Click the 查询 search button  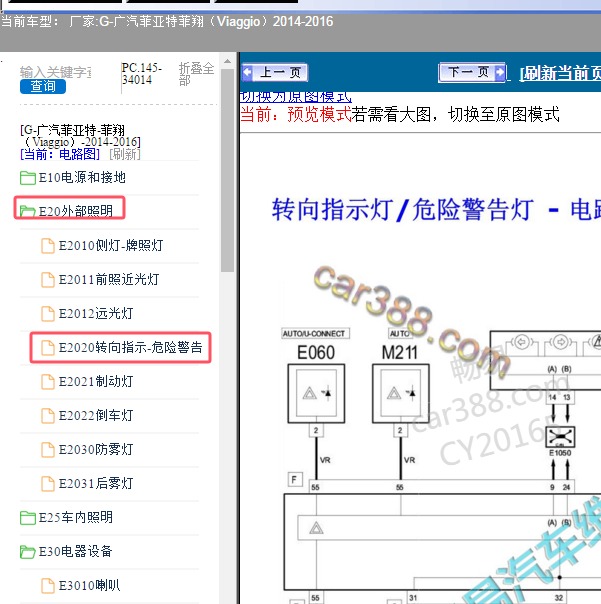pyautogui.click(x=43, y=86)
